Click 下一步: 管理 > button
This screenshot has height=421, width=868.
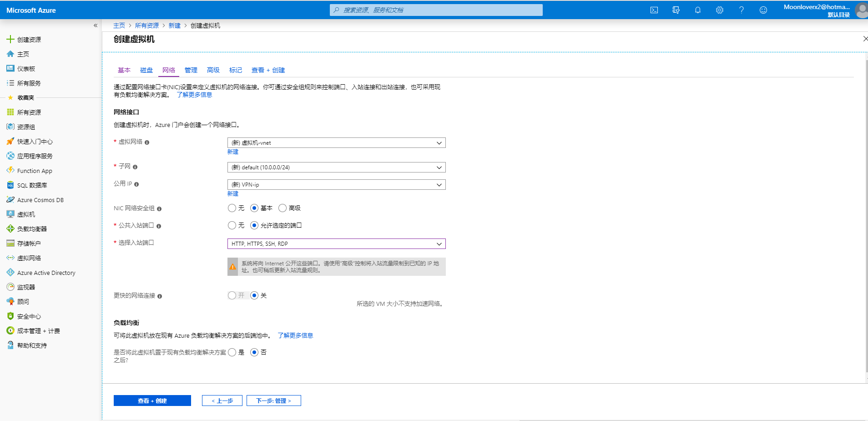pos(274,401)
